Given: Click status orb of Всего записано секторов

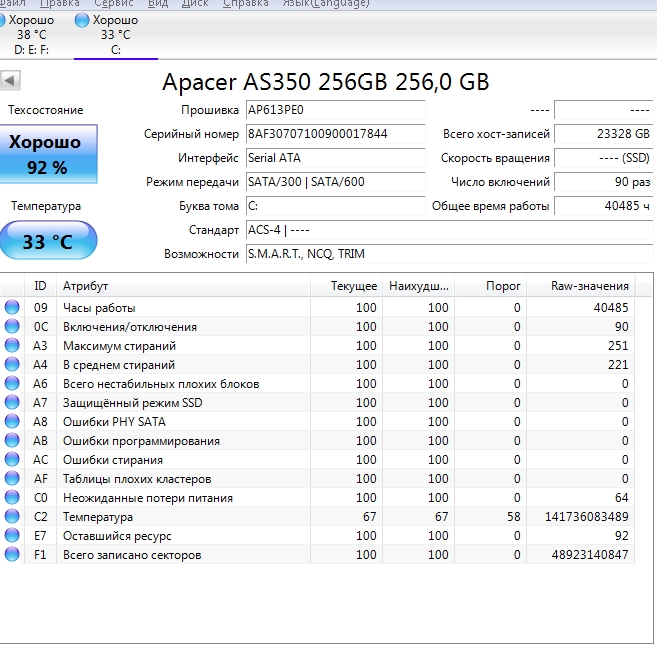Looking at the screenshot, I should (x=12, y=555).
